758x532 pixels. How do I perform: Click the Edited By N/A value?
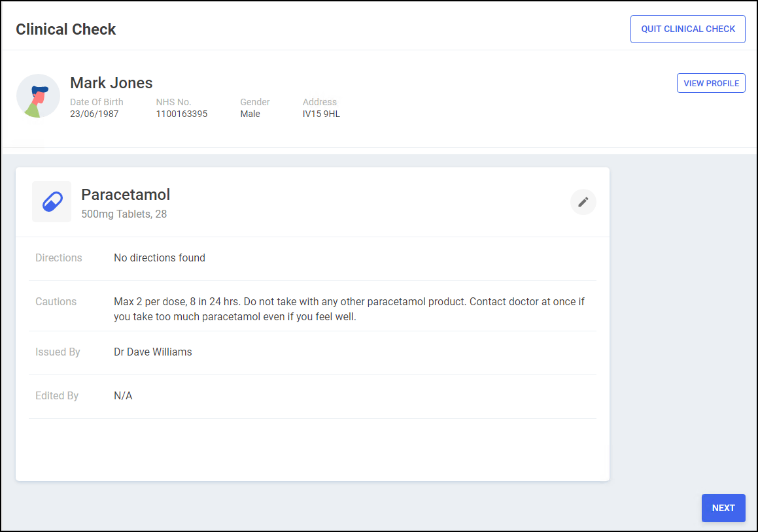(x=123, y=395)
